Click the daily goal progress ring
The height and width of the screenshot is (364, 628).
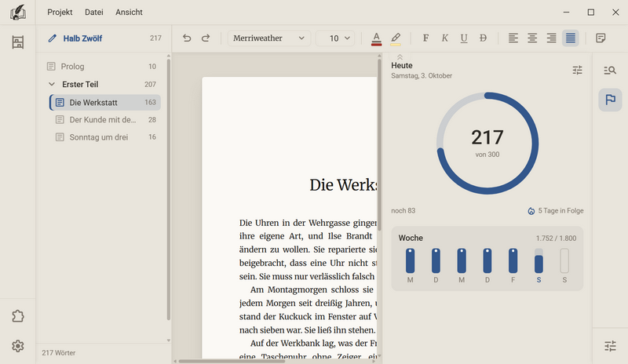[487, 144]
